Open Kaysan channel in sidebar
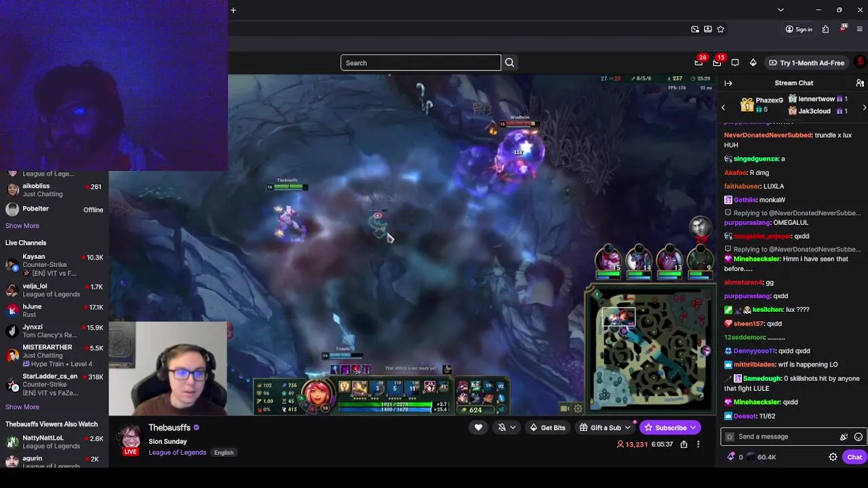The image size is (868, 488). click(54, 265)
